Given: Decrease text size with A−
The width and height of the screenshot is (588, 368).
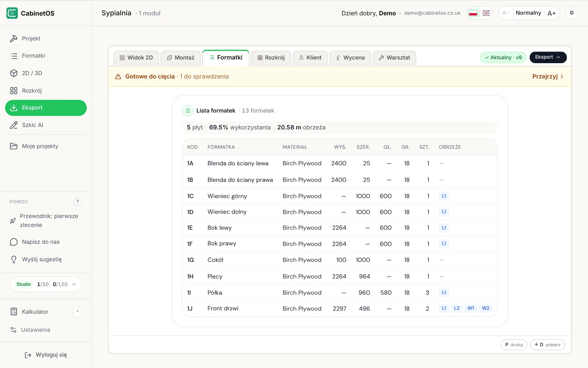Looking at the screenshot, I should coord(506,13).
